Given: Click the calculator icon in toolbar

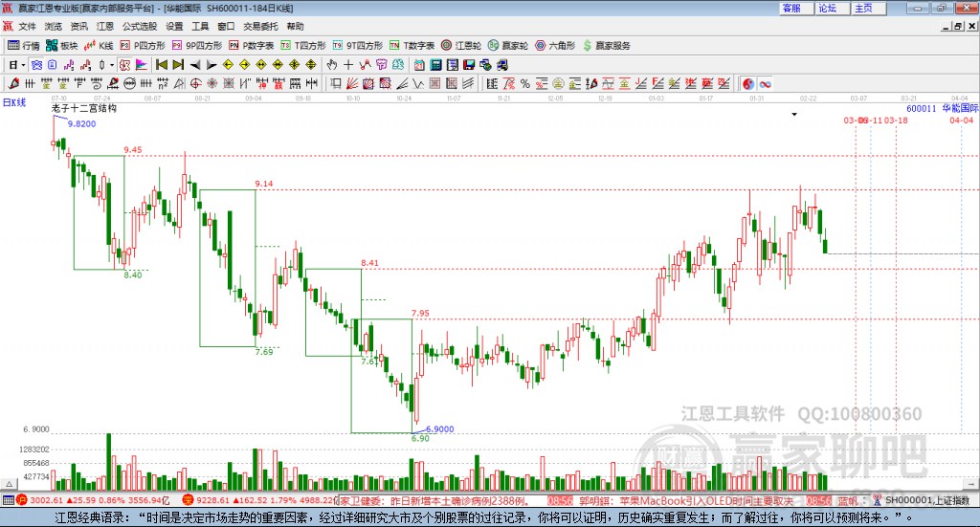Looking at the screenshot, I should (x=435, y=64).
